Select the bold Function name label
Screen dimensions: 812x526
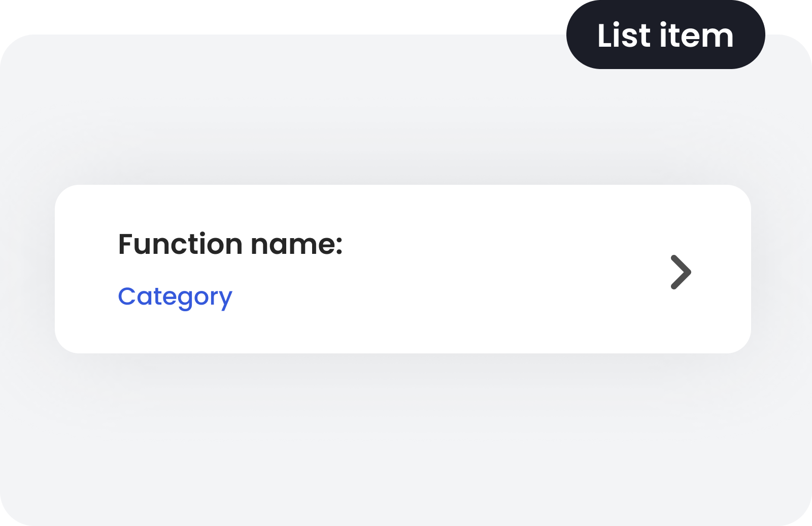pyautogui.click(x=230, y=244)
